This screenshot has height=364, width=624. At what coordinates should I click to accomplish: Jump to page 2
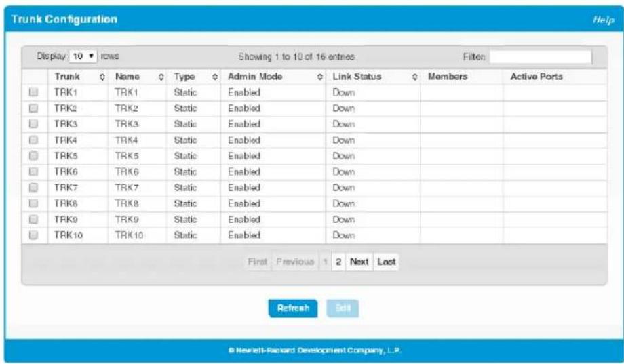pyautogui.click(x=338, y=262)
